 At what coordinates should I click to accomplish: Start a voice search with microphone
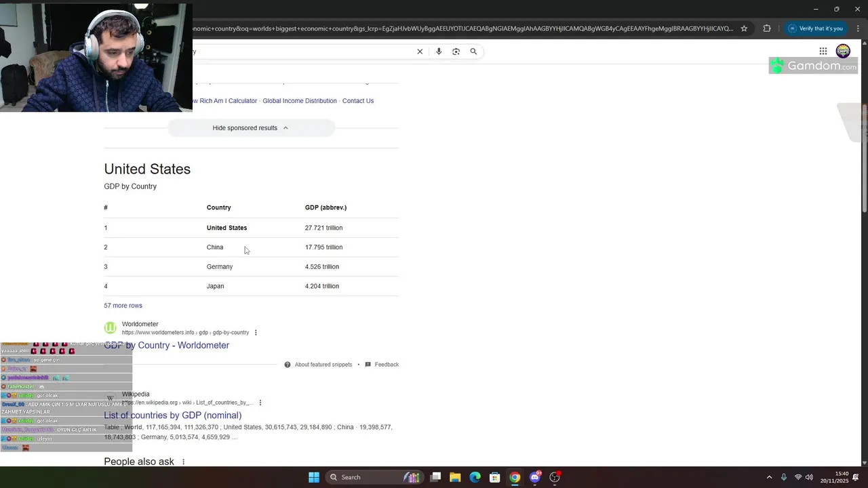[x=439, y=52]
